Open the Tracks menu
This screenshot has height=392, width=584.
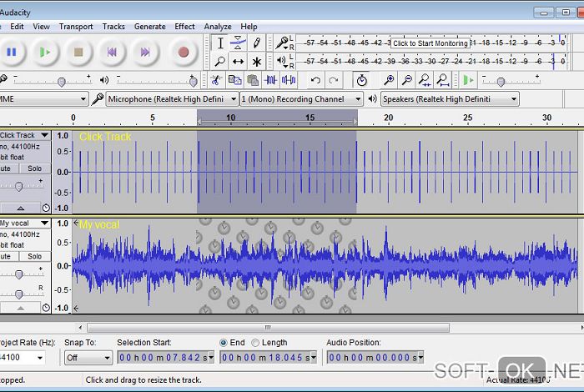tap(113, 27)
